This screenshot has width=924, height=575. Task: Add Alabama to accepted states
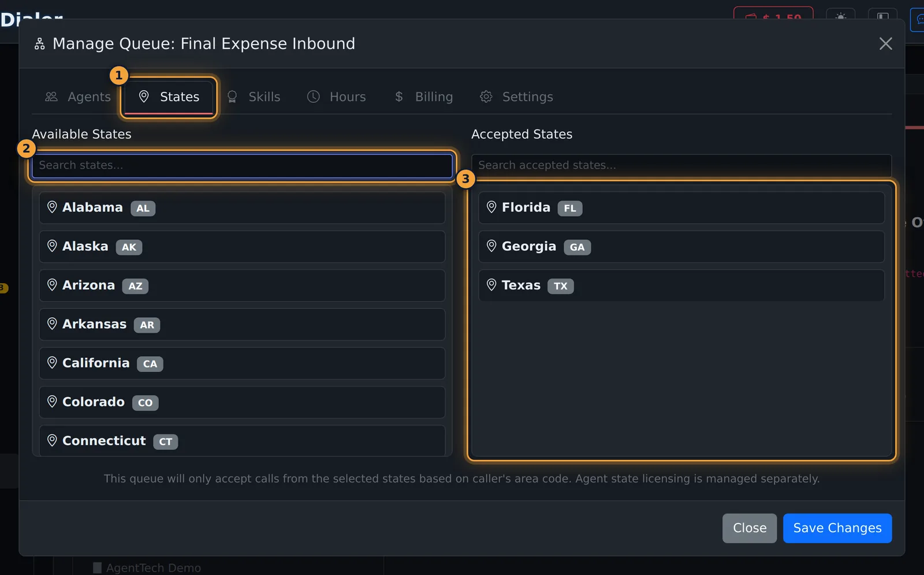click(242, 208)
